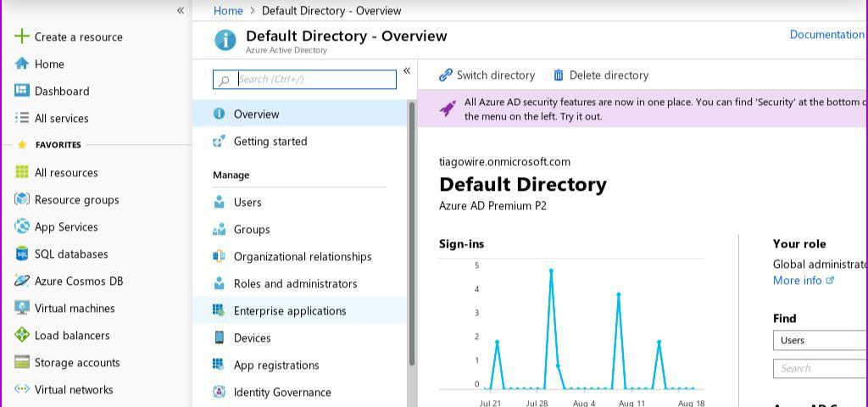Click the 'Azure AD Premium P2' license text
This screenshot has height=407, width=868.
click(x=492, y=205)
